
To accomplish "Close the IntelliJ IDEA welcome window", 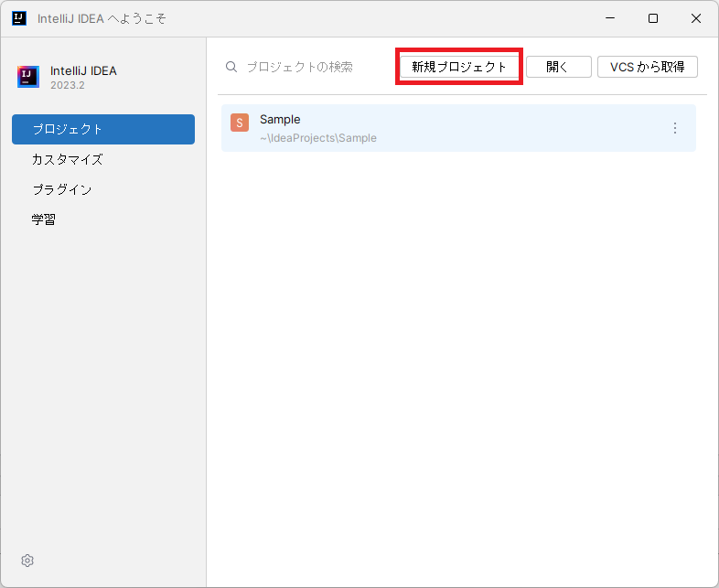I will click(x=696, y=18).
